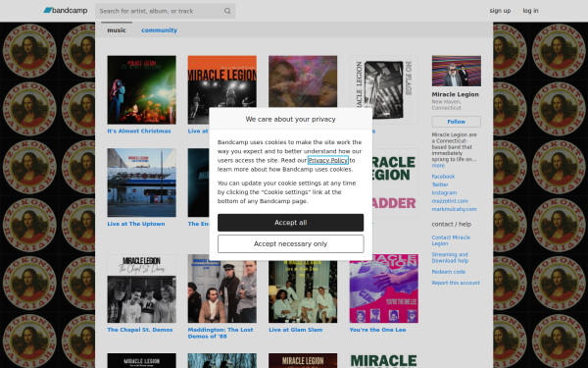
Task: Open the mezzotint.com link
Action: 450,201
